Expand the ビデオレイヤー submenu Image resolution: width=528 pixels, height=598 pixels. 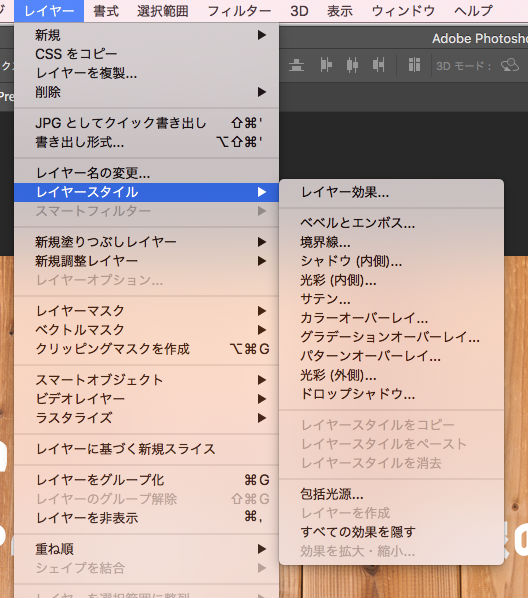[146, 399]
